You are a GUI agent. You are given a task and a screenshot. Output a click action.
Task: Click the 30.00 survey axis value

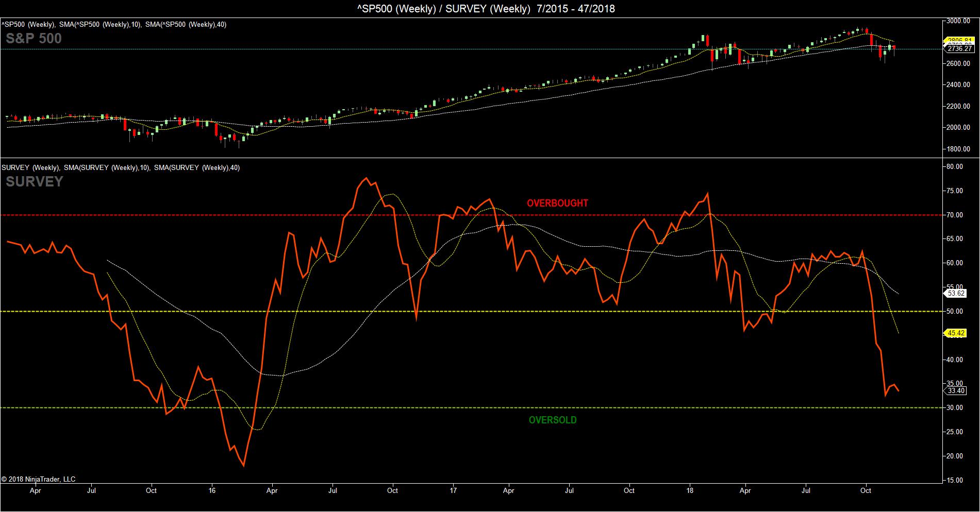pyautogui.click(x=955, y=407)
